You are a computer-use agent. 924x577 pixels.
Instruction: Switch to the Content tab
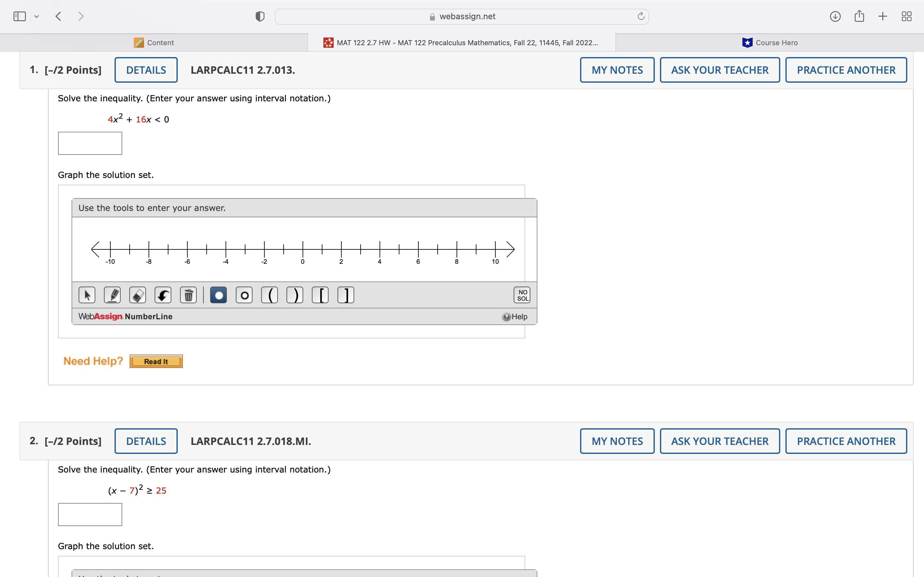point(154,43)
